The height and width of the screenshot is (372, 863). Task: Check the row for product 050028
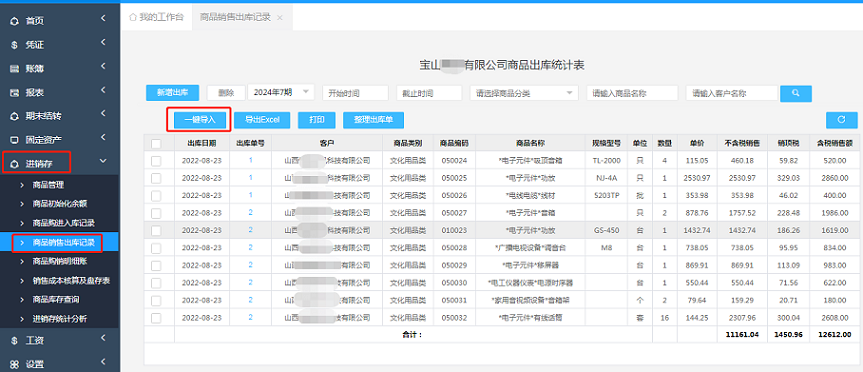point(156,248)
